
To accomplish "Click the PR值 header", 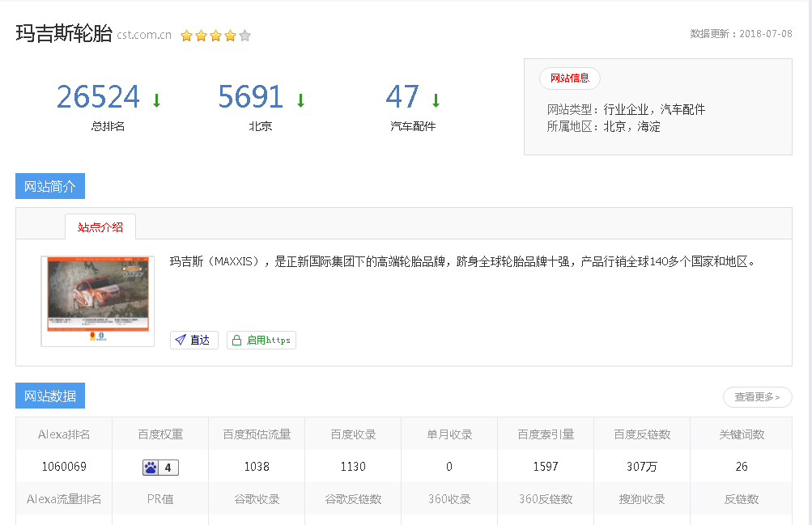I will pyautogui.click(x=160, y=499).
